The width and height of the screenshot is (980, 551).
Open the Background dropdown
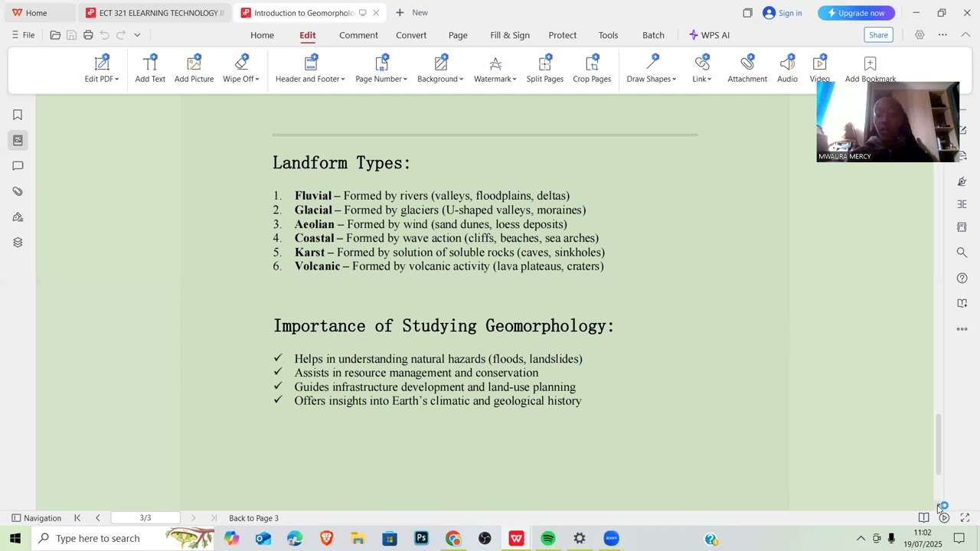click(440, 69)
